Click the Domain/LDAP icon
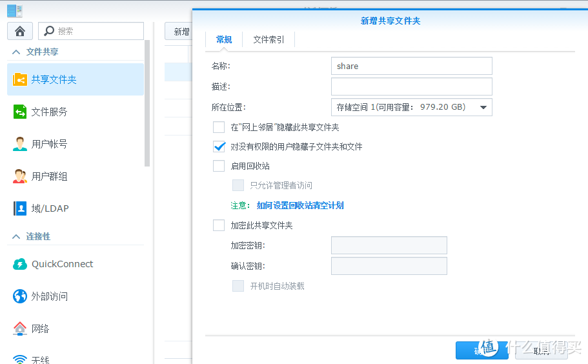The width and height of the screenshot is (588, 364). point(20,208)
